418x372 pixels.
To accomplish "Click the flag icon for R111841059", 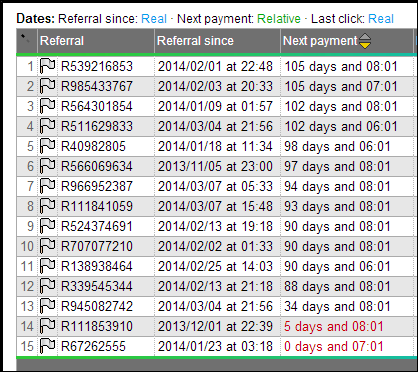I will (47, 206).
